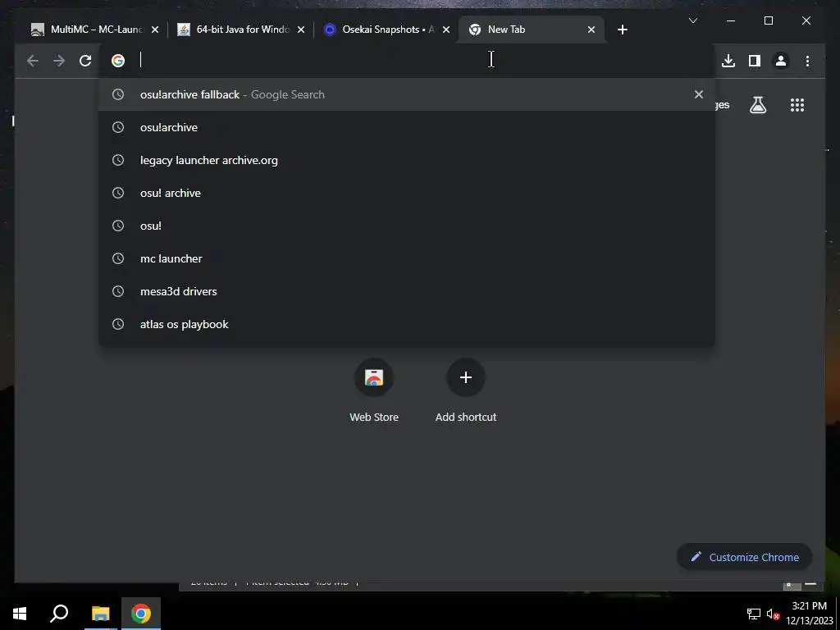Open the Windows Start menu
Screen dimensions: 840x630
pyautogui.click(x=20, y=614)
